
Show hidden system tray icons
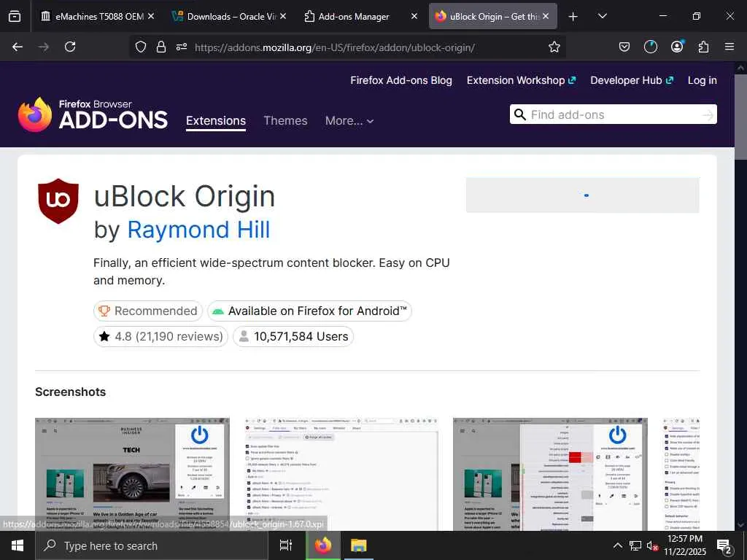click(617, 545)
